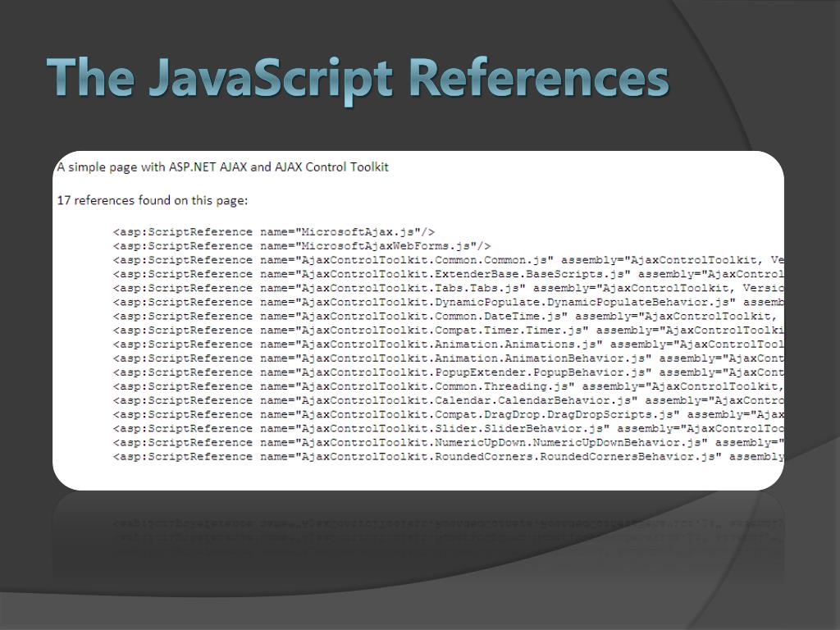This screenshot has width=840, height=630.
Task: Select the Calendar.CalendarBehavior.js reference line
Action: 449,400
